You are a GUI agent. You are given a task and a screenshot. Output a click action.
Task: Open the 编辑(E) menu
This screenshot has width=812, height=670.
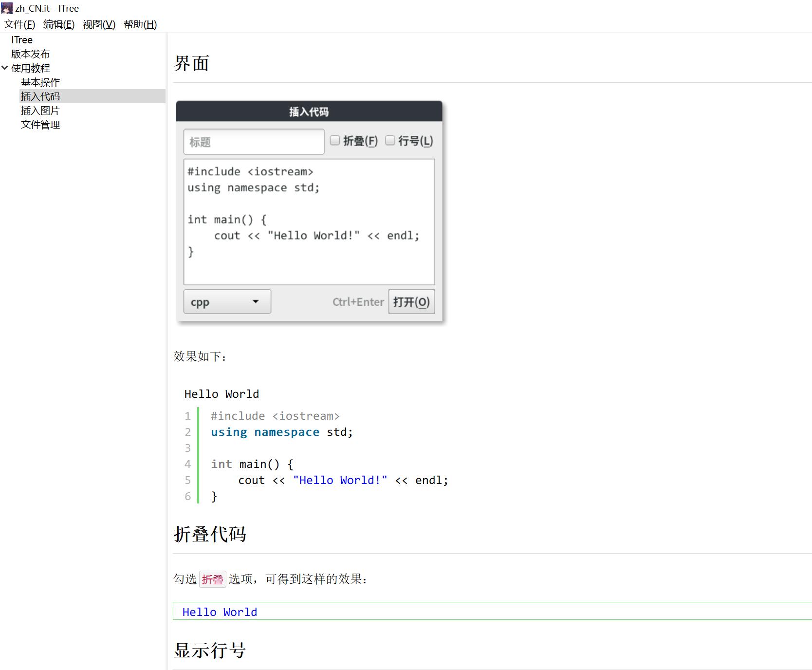(58, 24)
